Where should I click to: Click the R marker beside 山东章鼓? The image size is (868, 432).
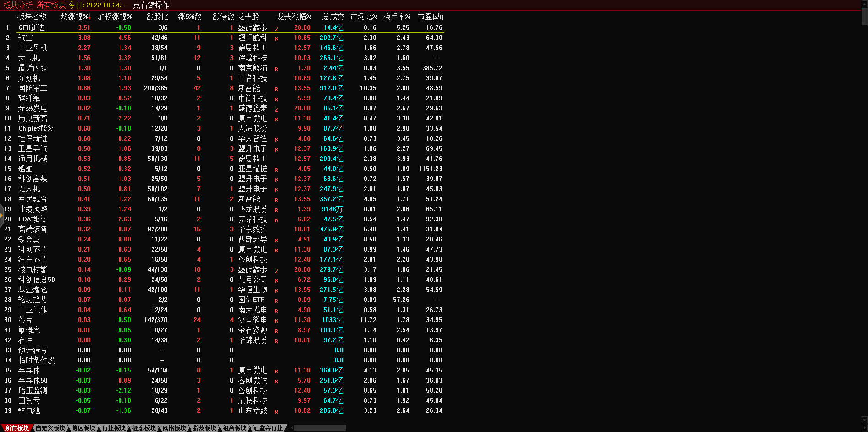(276, 412)
